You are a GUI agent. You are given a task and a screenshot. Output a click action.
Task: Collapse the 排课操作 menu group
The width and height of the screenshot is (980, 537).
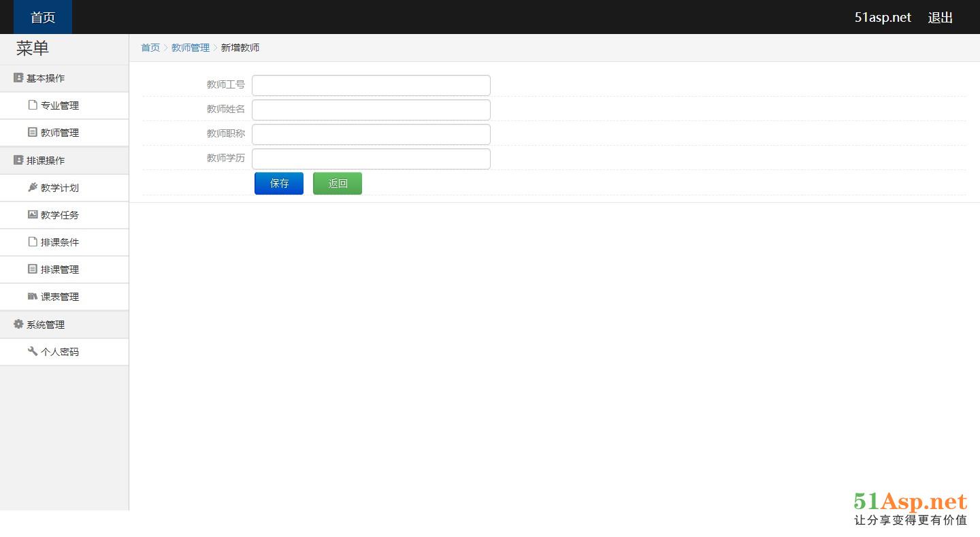click(64, 161)
